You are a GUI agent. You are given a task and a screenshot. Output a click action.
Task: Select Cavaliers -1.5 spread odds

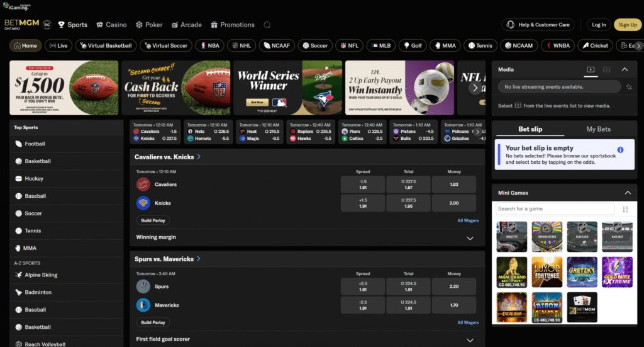(x=363, y=185)
